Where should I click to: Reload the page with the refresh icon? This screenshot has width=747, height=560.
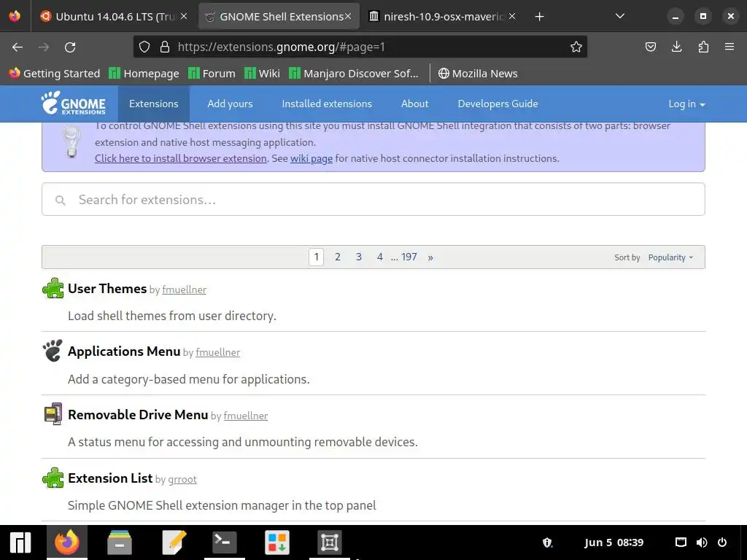(70, 47)
